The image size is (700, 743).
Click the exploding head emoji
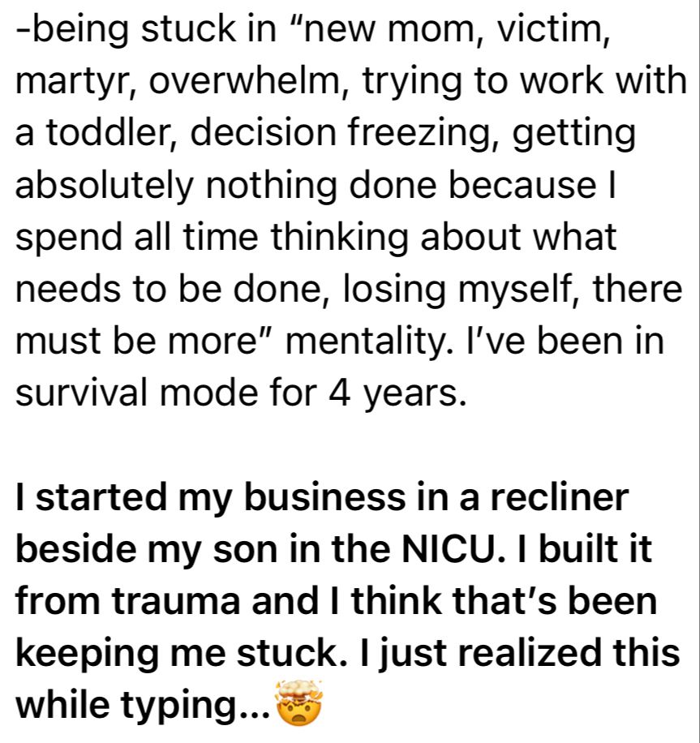point(298,702)
